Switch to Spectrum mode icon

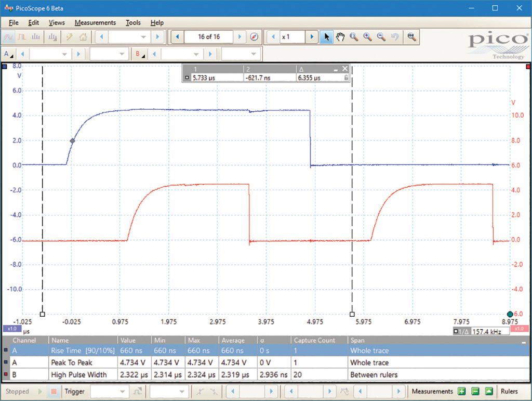36,37
